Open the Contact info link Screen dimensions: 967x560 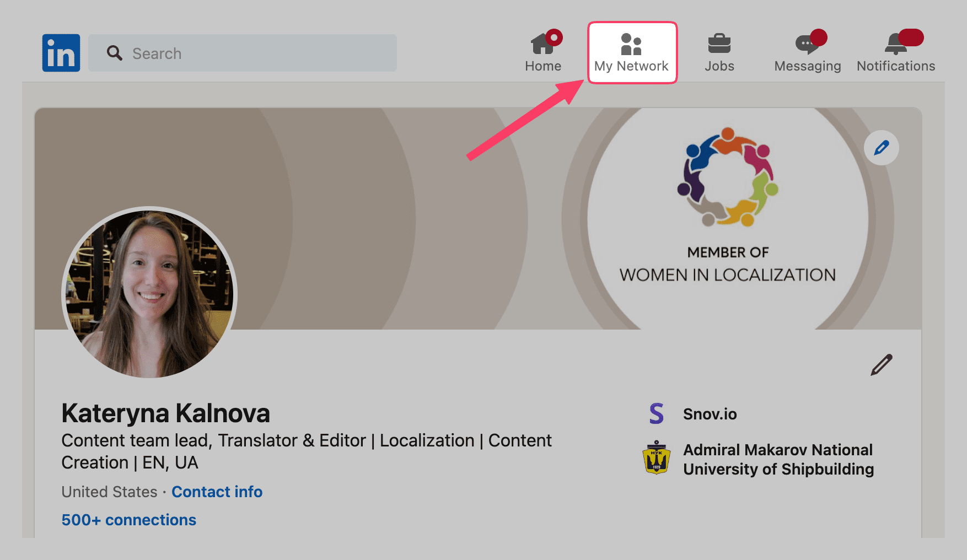click(x=217, y=492)
